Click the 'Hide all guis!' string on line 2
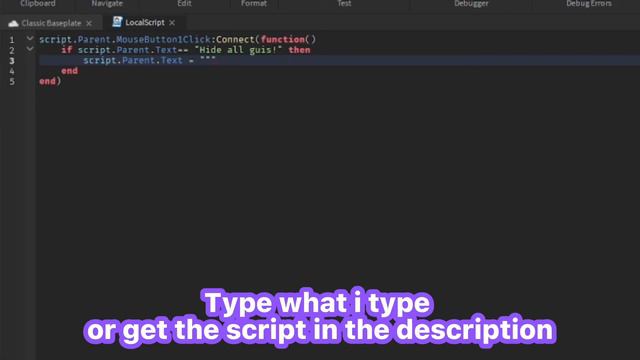This screenshot has height=360, width=640. click(x=238, y=50)
